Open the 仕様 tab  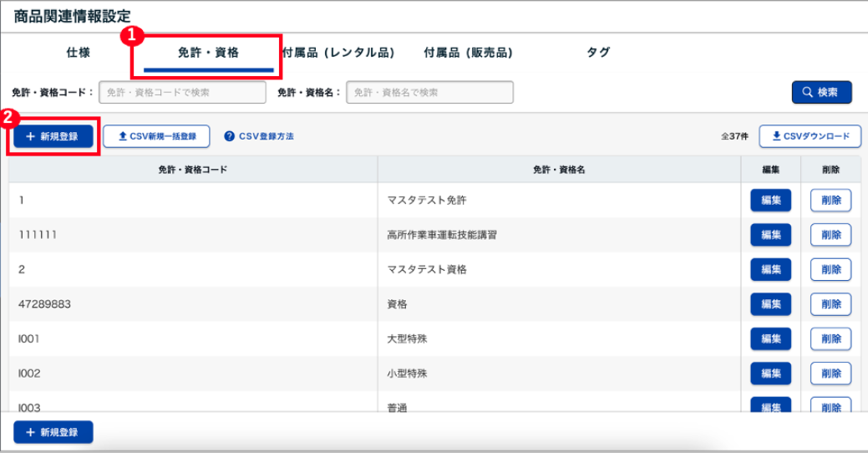pos(79,53)
